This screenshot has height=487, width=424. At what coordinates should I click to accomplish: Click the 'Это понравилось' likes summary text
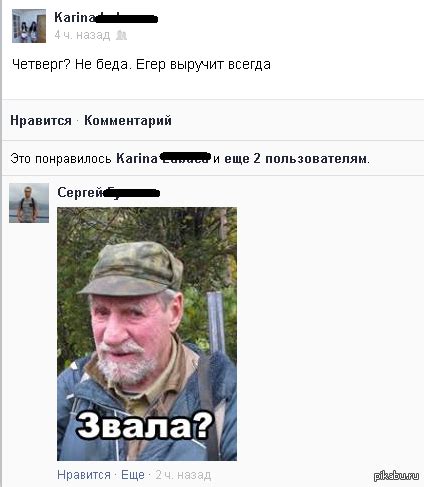[61, 158]
